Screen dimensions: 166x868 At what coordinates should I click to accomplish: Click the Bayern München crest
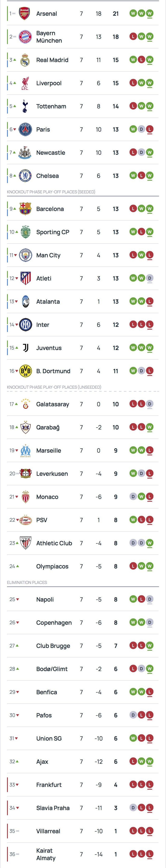pos(25,37)
